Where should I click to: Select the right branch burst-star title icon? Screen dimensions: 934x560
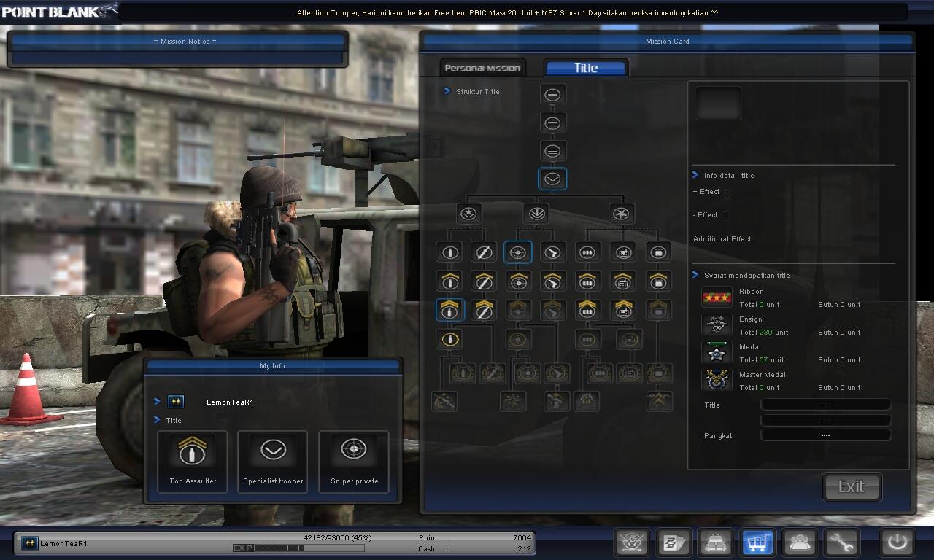[622, 214]
